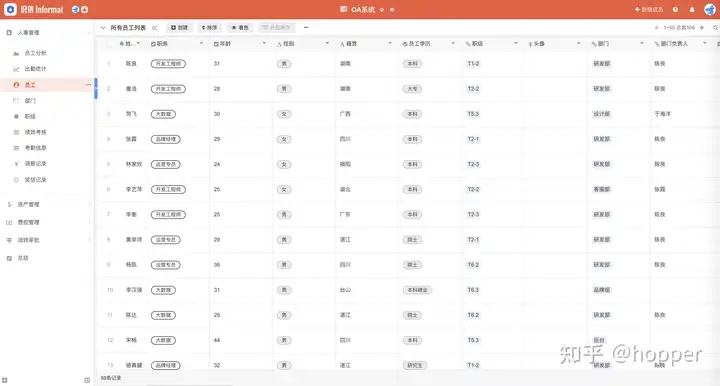Open the 职级 column dropdown arrow

(516, 44)
